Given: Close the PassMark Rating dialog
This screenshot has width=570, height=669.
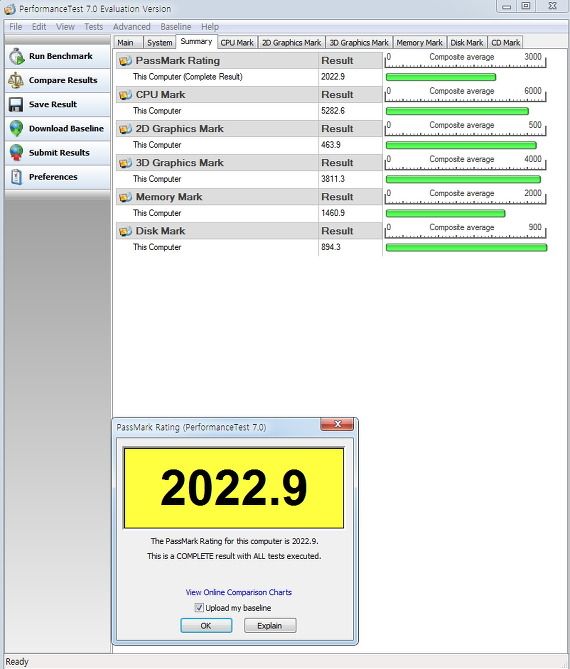Looking at the screenshot, I should coord(337,424).
